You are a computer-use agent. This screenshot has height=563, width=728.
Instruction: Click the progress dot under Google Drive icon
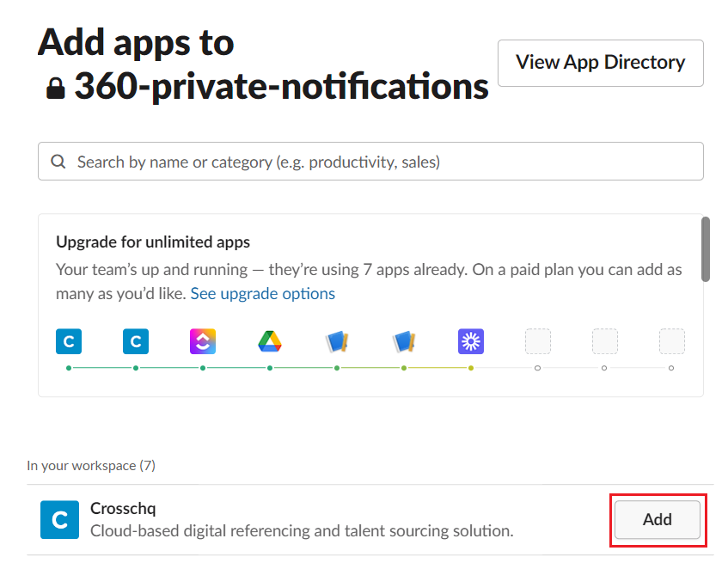[270, 368]
